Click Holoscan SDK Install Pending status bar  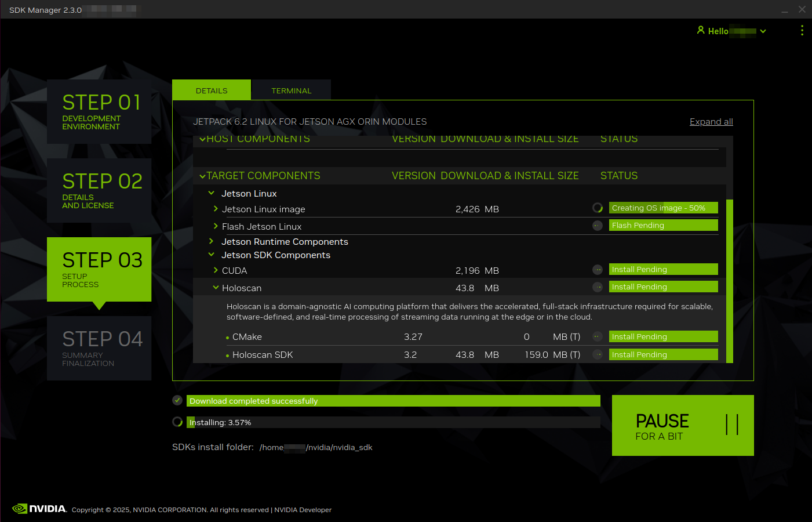[x=664, y=354]
